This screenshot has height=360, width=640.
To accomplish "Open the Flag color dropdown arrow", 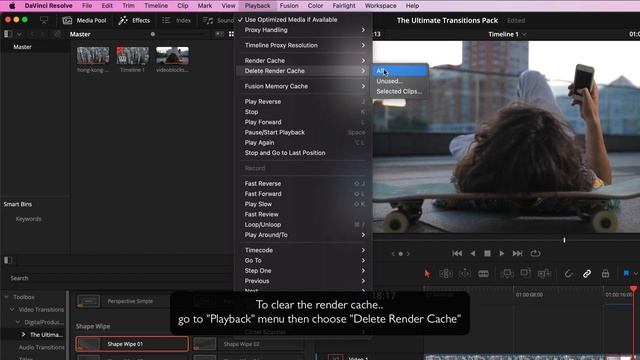I will 636,273.
